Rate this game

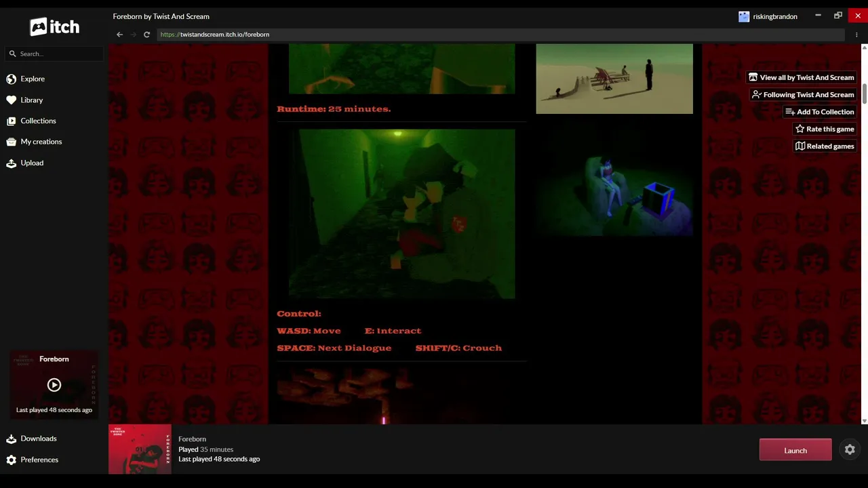point(824,129)
